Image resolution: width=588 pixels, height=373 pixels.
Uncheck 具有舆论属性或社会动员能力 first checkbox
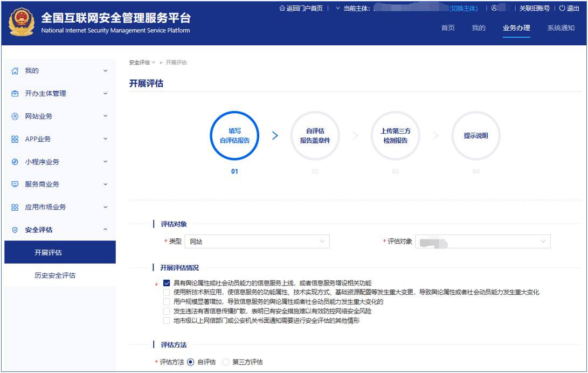coord(167,283)
